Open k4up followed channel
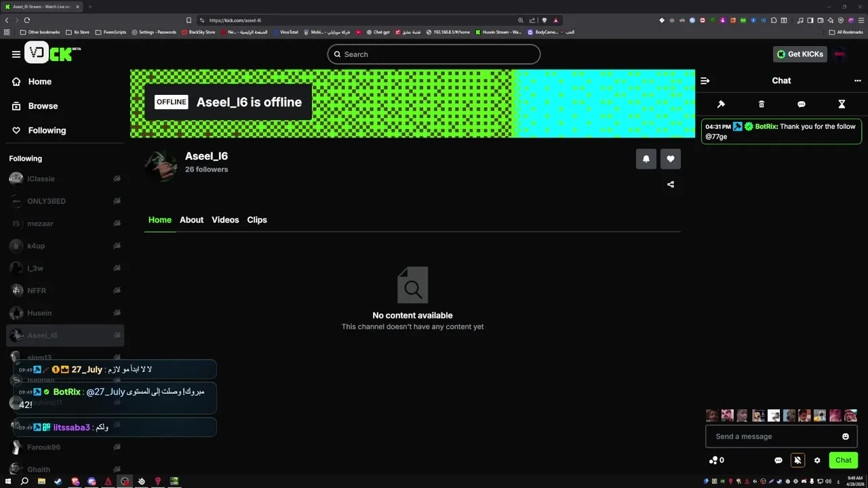 (x=65, y=246)
